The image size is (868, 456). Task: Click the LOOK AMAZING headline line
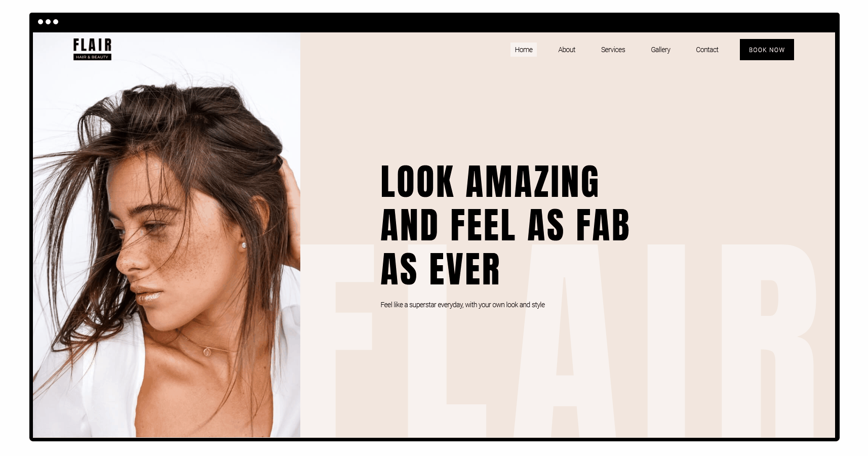(x=490, y=181)
